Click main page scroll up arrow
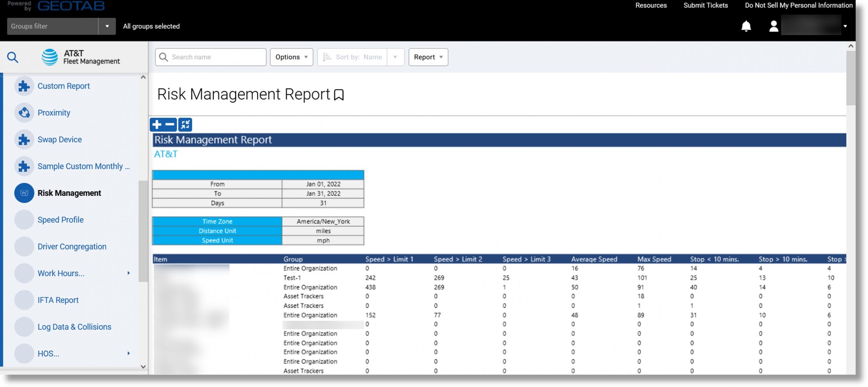 [x=851, y=46]
